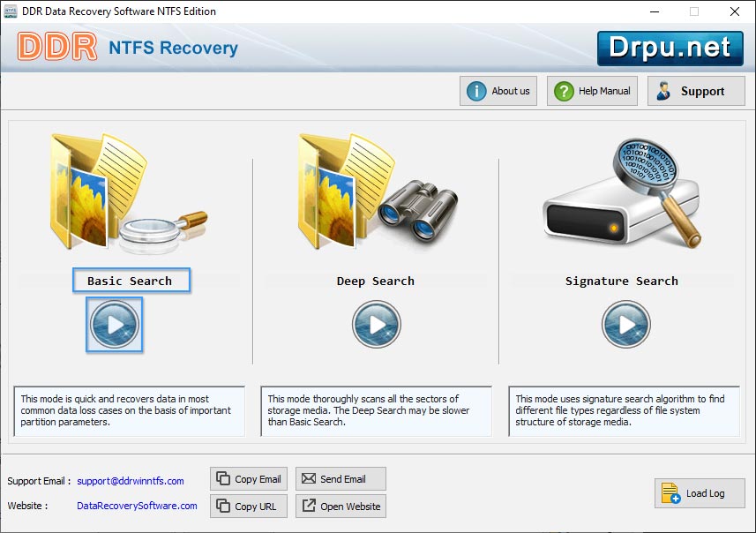Minimize the DDR Data Recovery window

655,11
